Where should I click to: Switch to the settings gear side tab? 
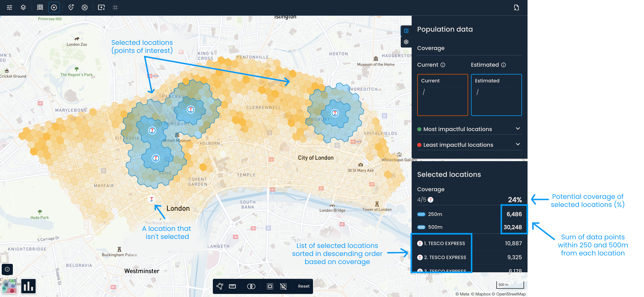point(406,42)
